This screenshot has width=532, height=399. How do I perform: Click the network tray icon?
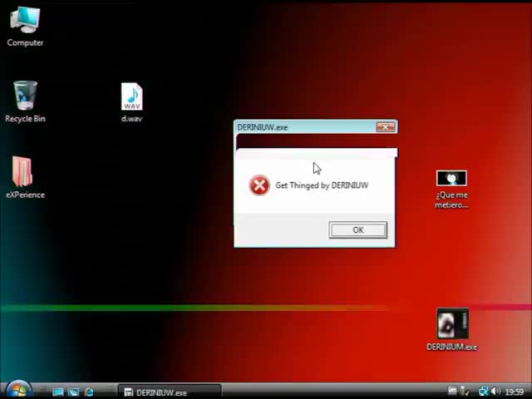coord(483,392)
